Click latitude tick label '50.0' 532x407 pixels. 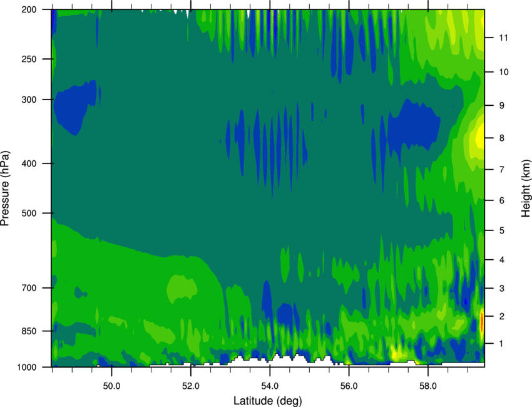click(111, 386)
